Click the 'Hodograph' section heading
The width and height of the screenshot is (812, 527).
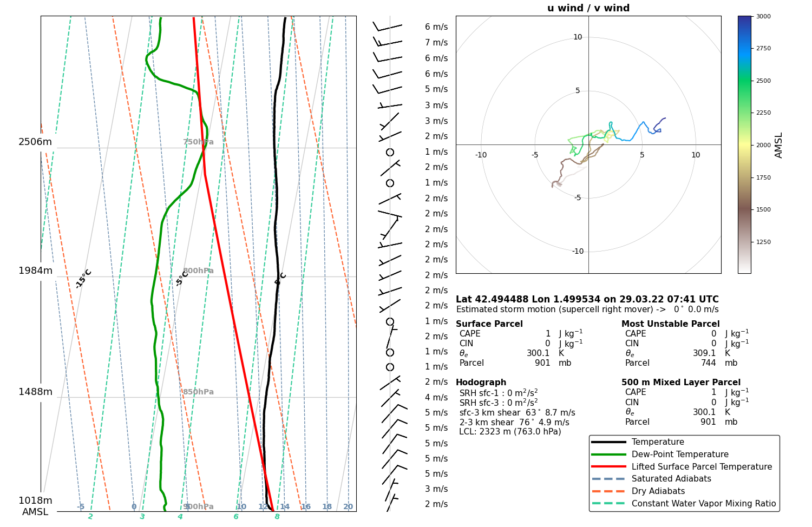pos(481,383)
